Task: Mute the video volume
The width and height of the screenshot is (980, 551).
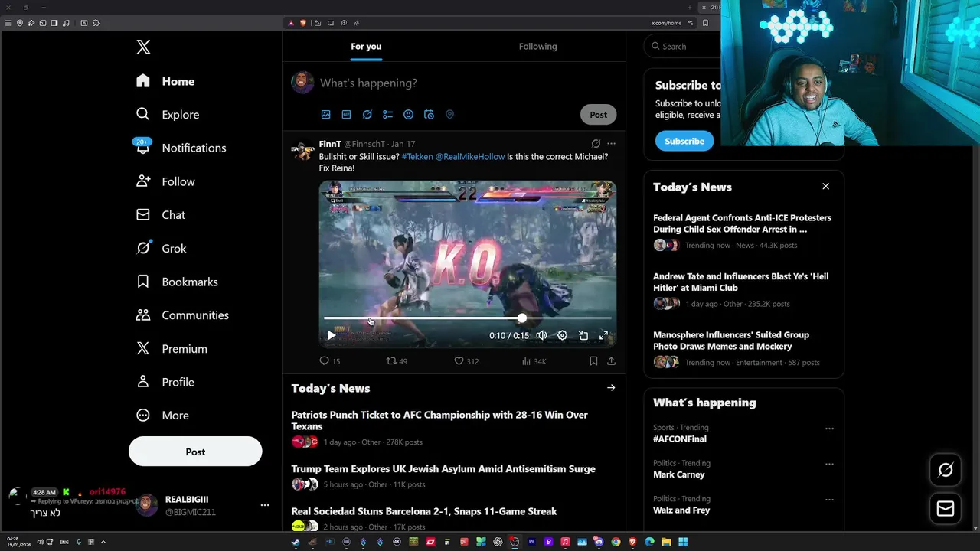Action: click(541, 335)
